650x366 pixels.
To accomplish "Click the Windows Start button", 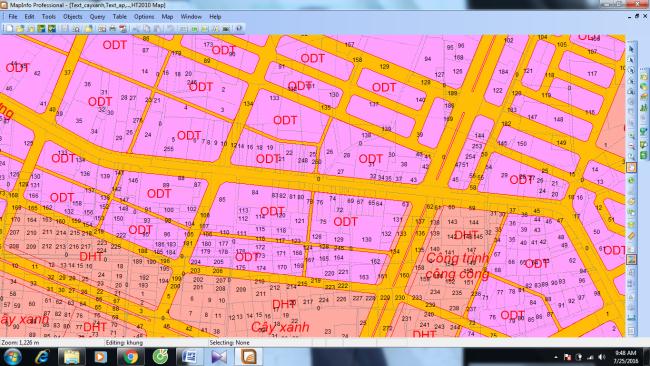I will [x=12, y=356].
